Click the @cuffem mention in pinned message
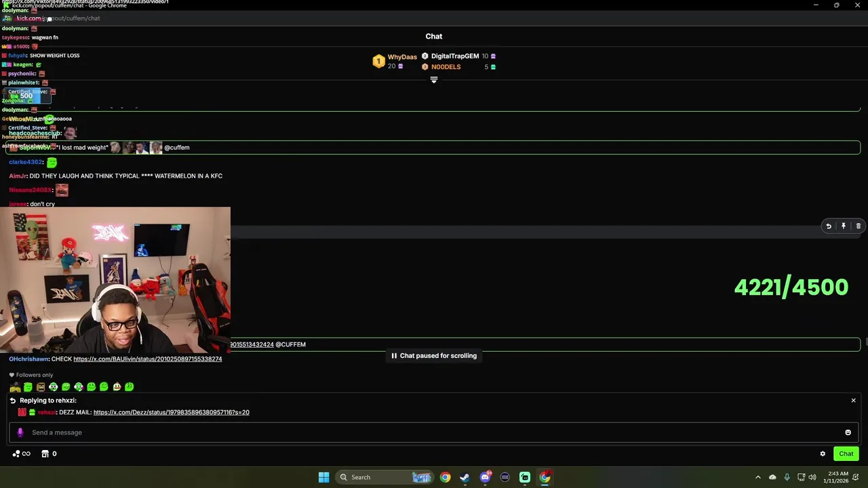The height and width of the screenshot is (488, 868). click(177, 148)
